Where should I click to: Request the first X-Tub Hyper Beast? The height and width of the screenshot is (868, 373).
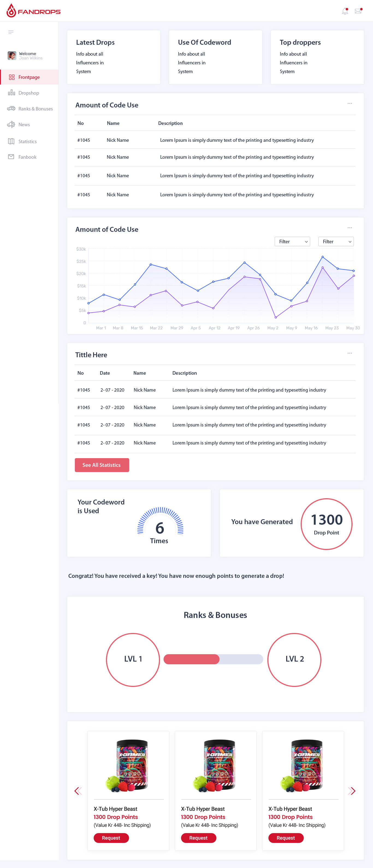pos(111,838)
